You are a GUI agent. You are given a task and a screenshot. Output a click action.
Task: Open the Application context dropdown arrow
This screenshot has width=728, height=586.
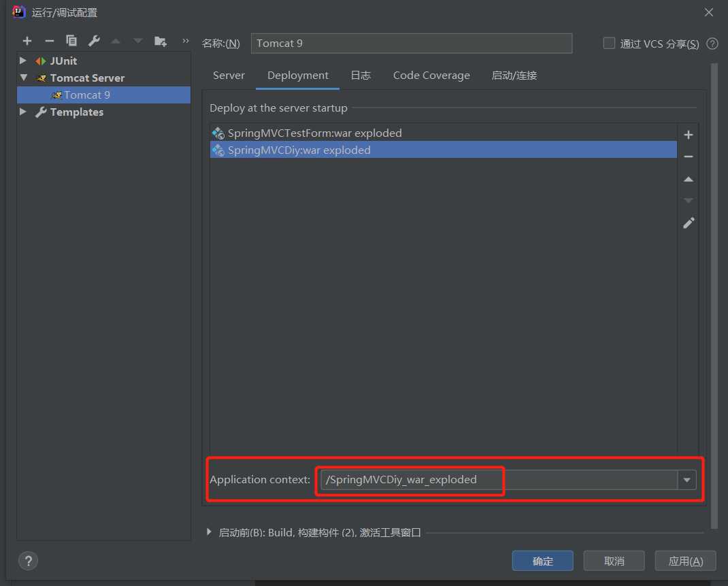(x=686, y=480)
